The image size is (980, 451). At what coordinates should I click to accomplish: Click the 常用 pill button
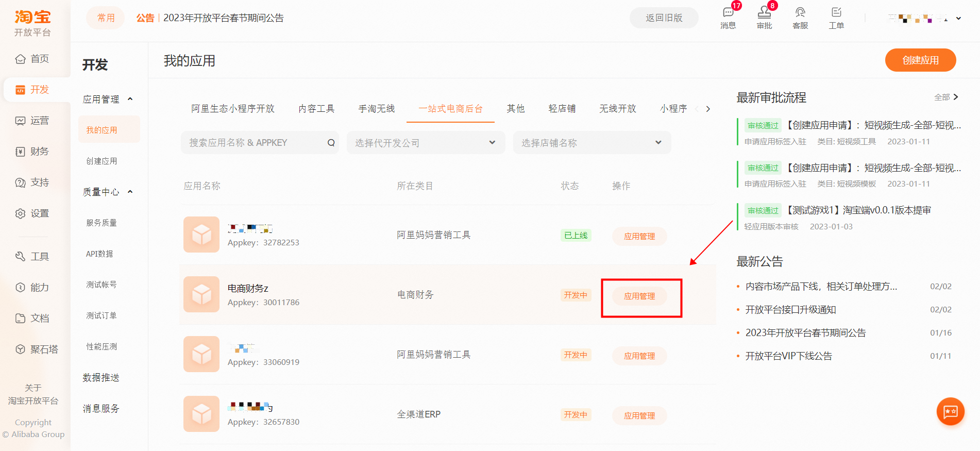(106, 18)
